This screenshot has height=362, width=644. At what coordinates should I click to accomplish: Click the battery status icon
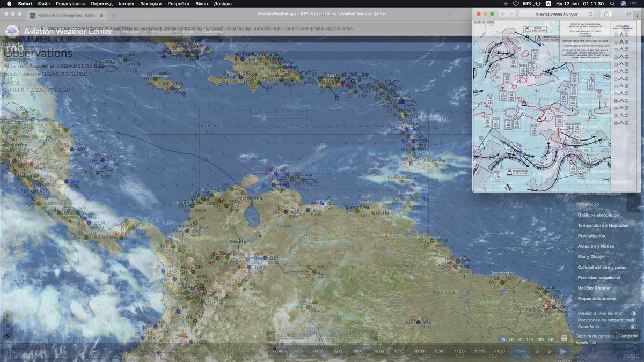click(538, 3)
